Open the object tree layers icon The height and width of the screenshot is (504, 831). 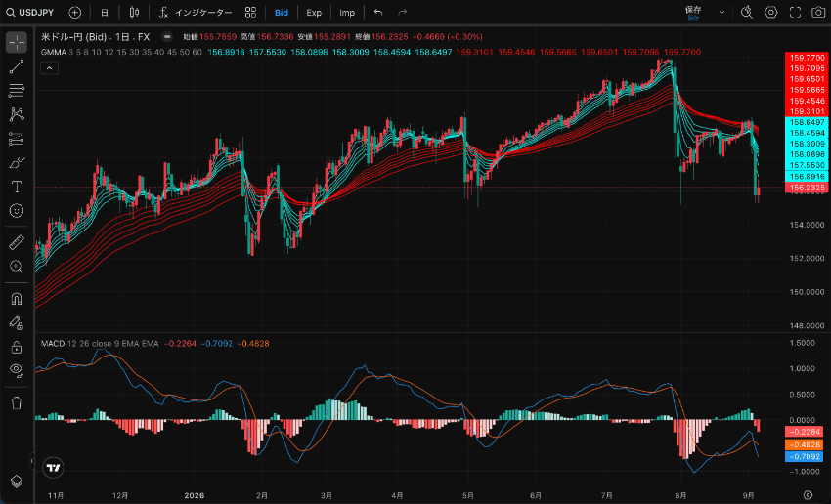[x=17, y=482]
